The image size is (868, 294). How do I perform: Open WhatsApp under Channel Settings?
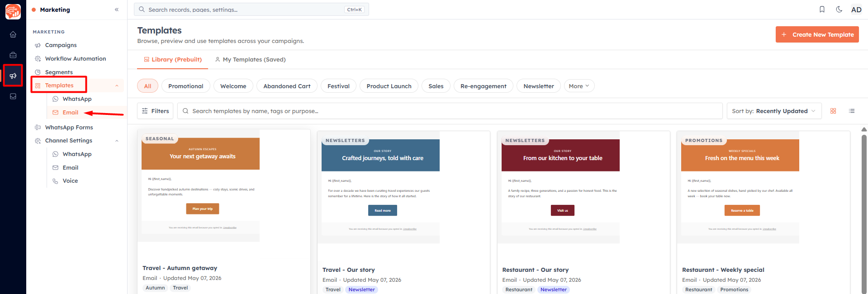coord(77,154)
